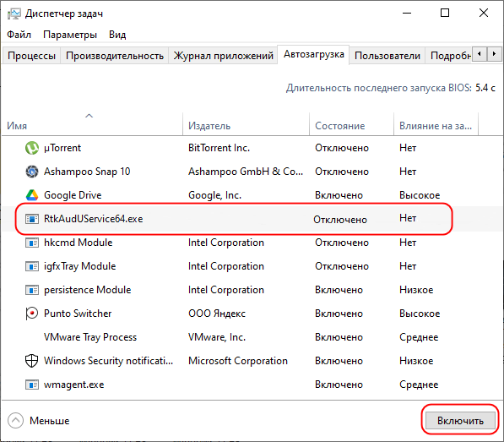
Task: Click publisher VMware, Inc.
Action: pyautogui.click(x=217, y=337)
